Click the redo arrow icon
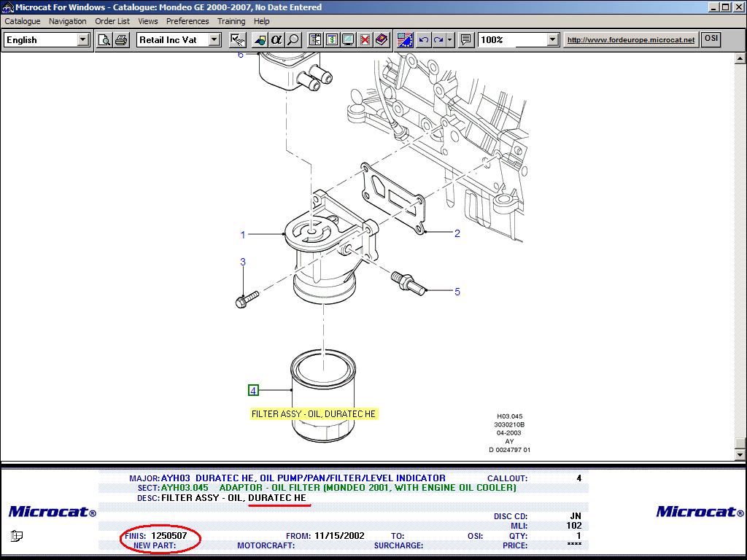Screen dimensions: 747x560 click(438, 40)
